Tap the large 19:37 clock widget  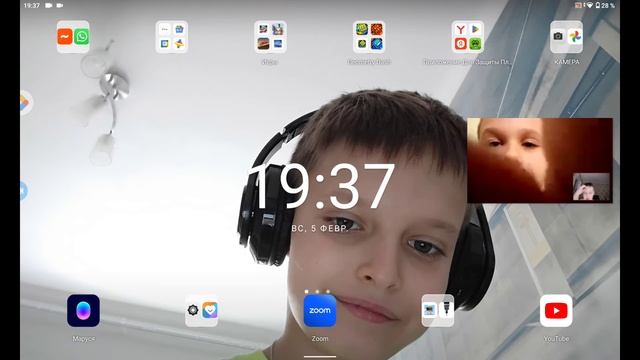320,187
